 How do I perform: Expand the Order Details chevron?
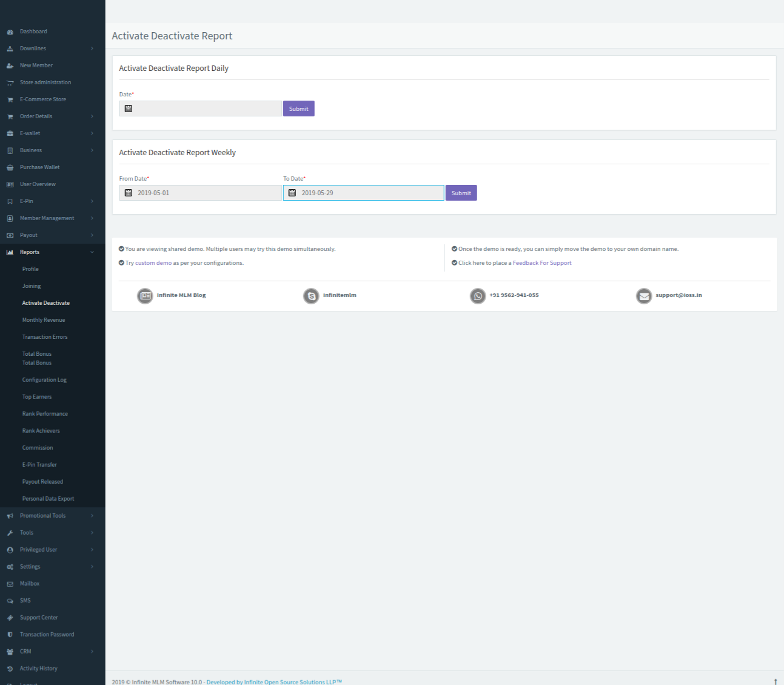92,116
